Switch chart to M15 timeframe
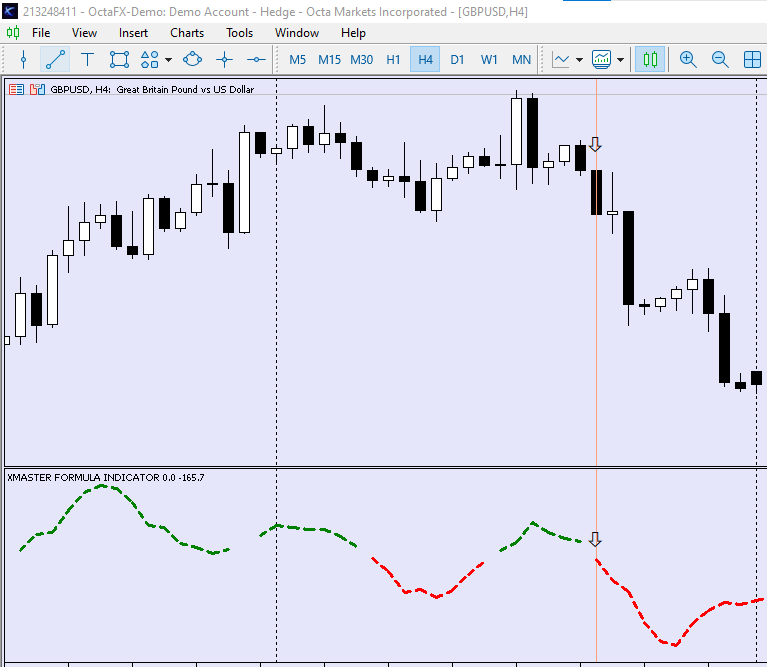 click(329, 60)
